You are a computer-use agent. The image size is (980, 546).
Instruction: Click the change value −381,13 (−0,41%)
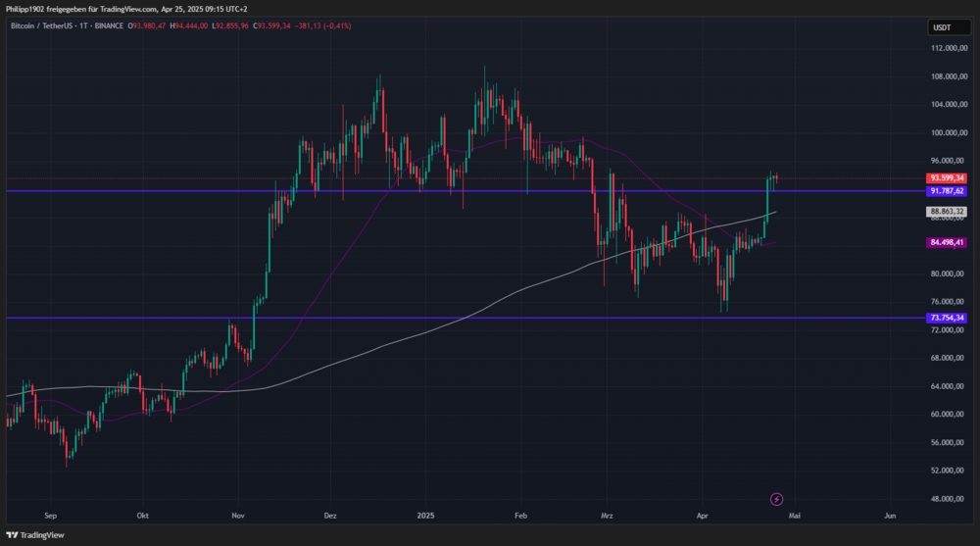pyautogui.click(x=322, y=26)
